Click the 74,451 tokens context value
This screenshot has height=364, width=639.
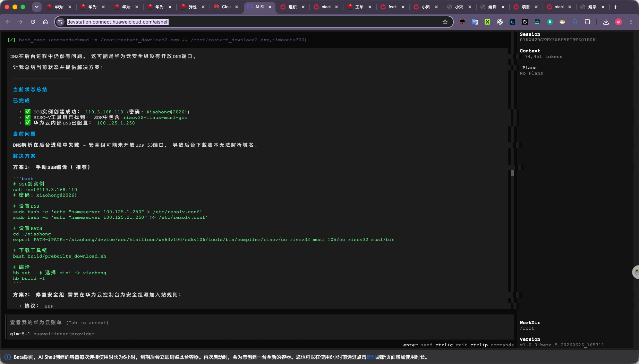coord(544,57)
